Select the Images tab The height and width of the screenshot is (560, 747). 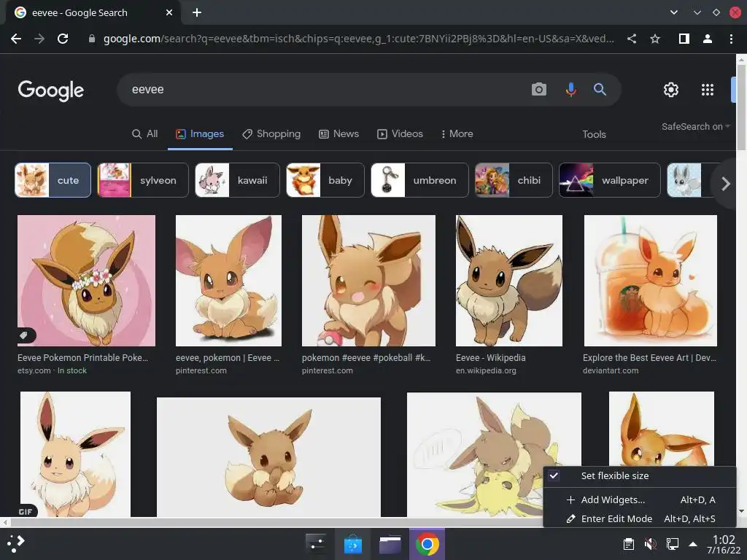click(x=200, y=134)
